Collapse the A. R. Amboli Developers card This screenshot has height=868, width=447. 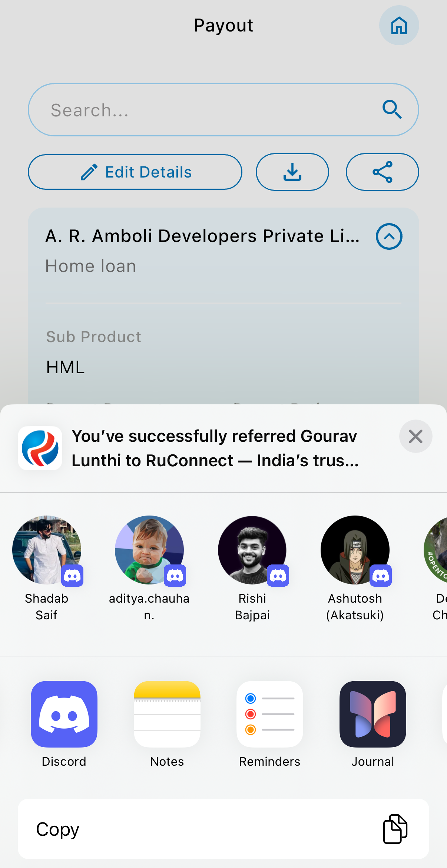pos(389,236)
